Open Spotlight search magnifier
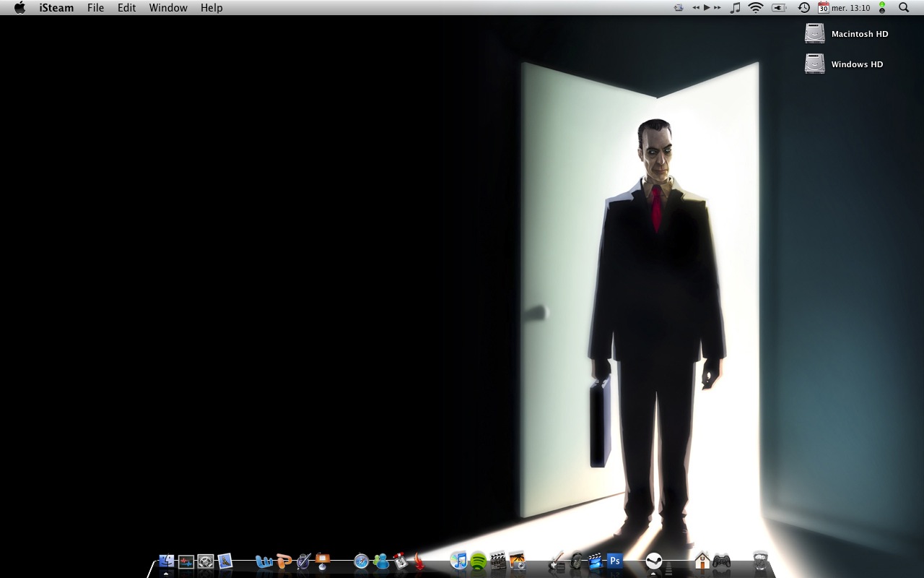This screenshot has height=578, width=924. click(x=904, y=7)
